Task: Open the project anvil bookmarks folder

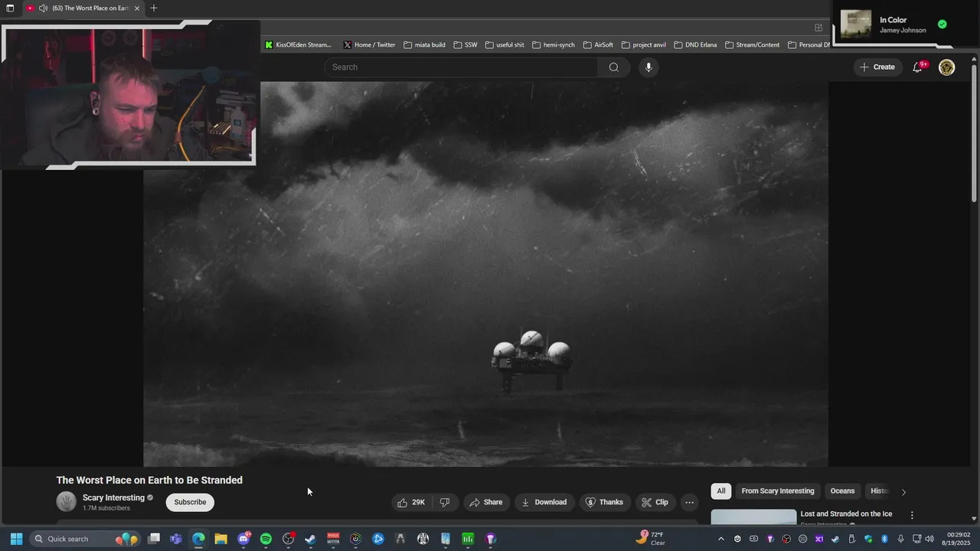Action: pos(643,45)
